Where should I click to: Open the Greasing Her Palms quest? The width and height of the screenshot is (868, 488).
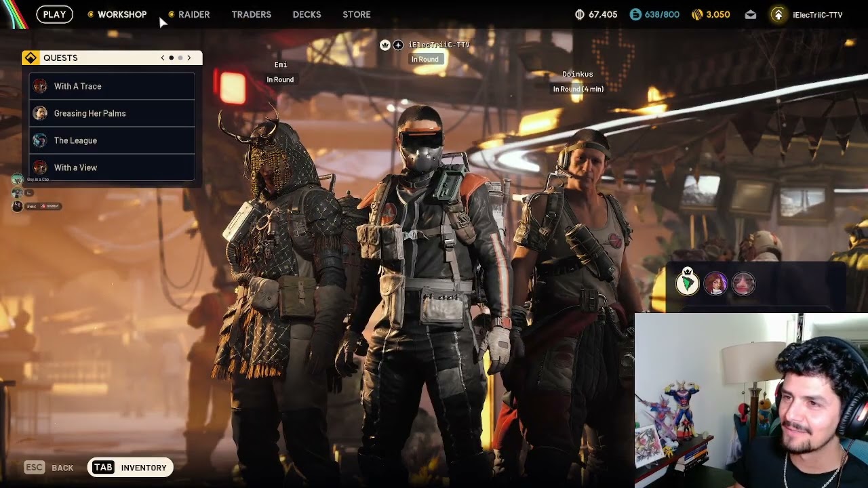[112, 113]
